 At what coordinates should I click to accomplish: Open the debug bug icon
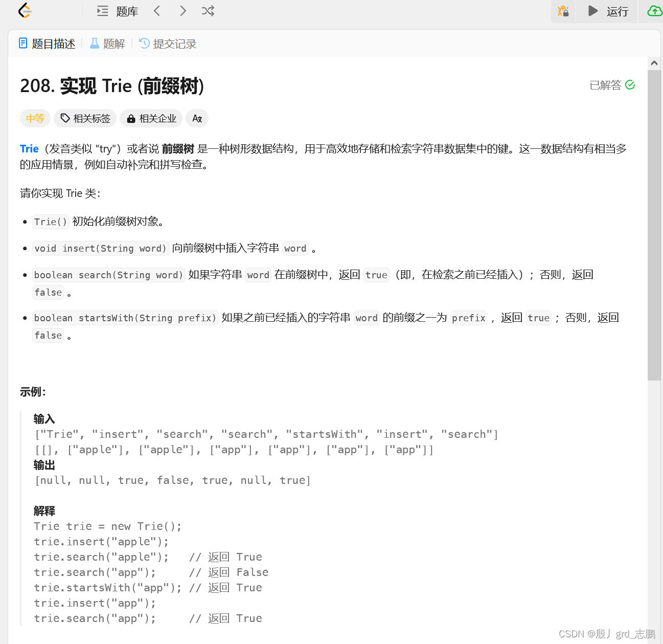coord(563,11)
